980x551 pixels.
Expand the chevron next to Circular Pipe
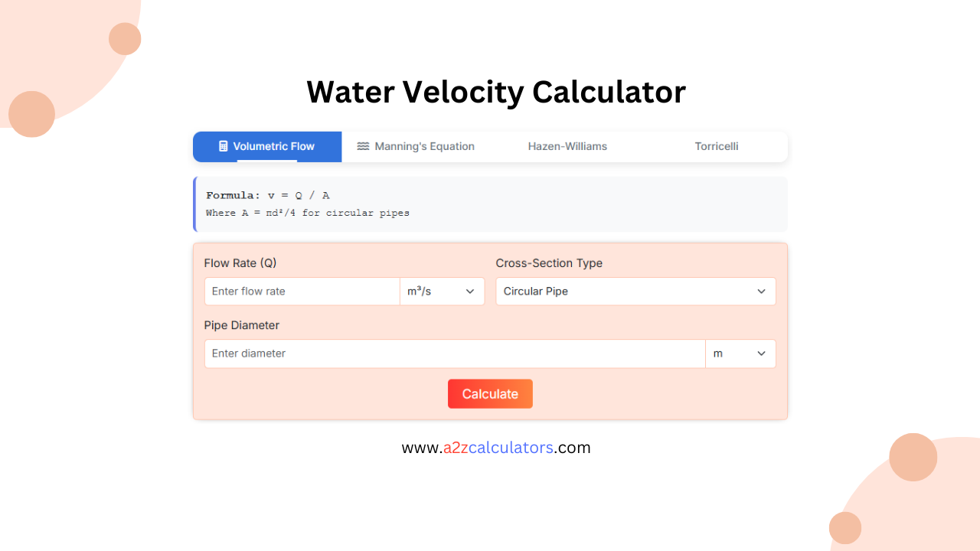[x=762, y=291]
